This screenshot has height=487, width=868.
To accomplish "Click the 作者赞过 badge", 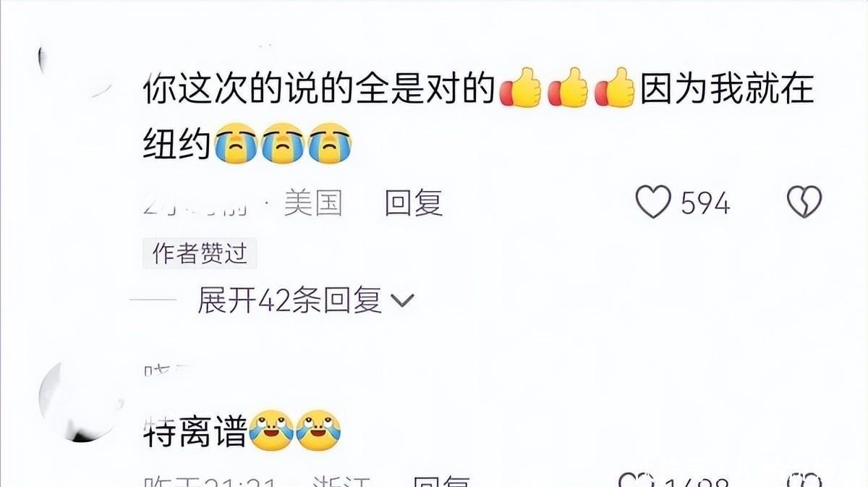I will coord(200,253).
